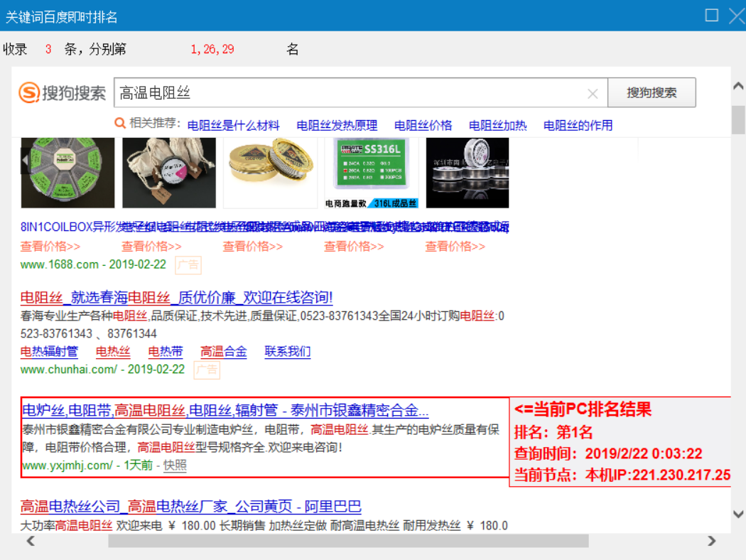Click the horizontal scrollbar right arrow
The image size is (746, 560).
click(711, 541)
